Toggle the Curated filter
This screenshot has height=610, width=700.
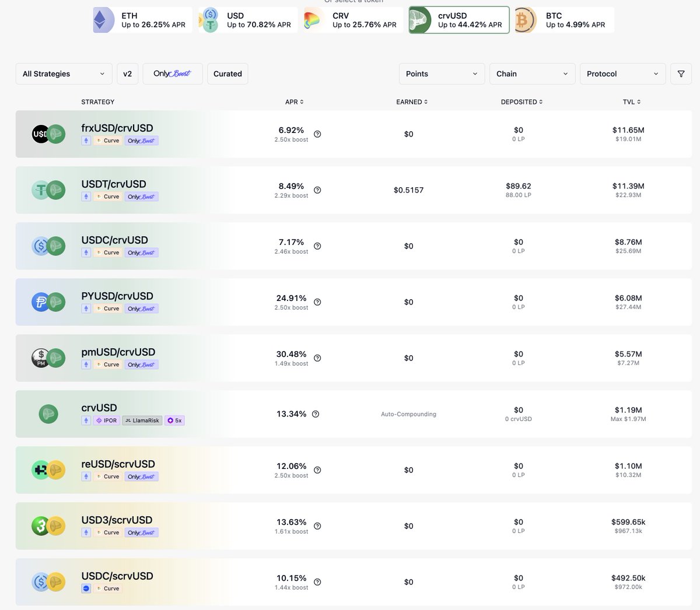point(228,74)
